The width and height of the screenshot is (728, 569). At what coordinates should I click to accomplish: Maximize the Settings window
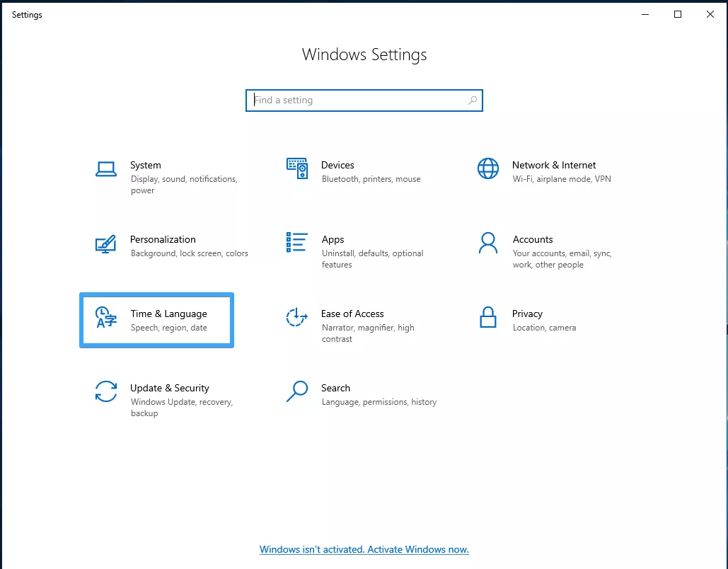click(678, 14)
